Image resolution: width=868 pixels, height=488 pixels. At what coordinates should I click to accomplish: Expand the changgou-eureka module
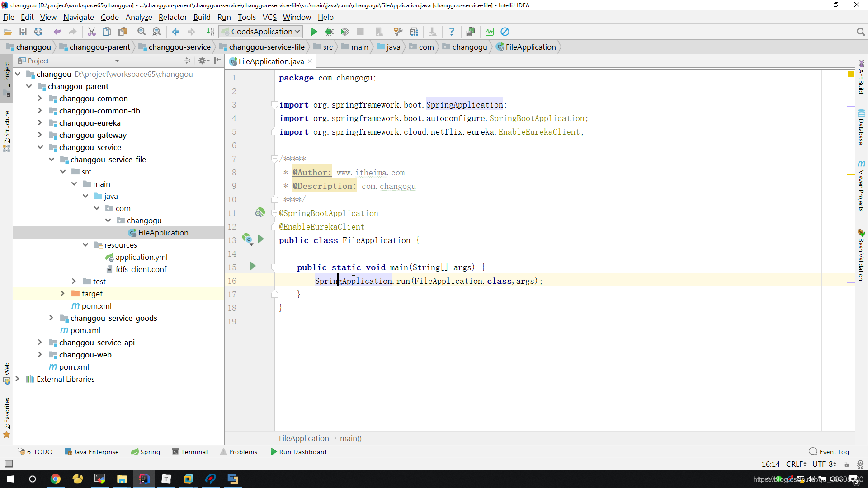tap(40, 122)
